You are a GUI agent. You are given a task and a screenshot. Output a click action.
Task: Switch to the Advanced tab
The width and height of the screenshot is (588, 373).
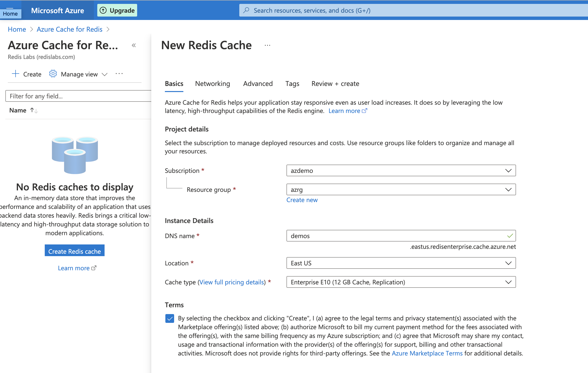point(258,84)
